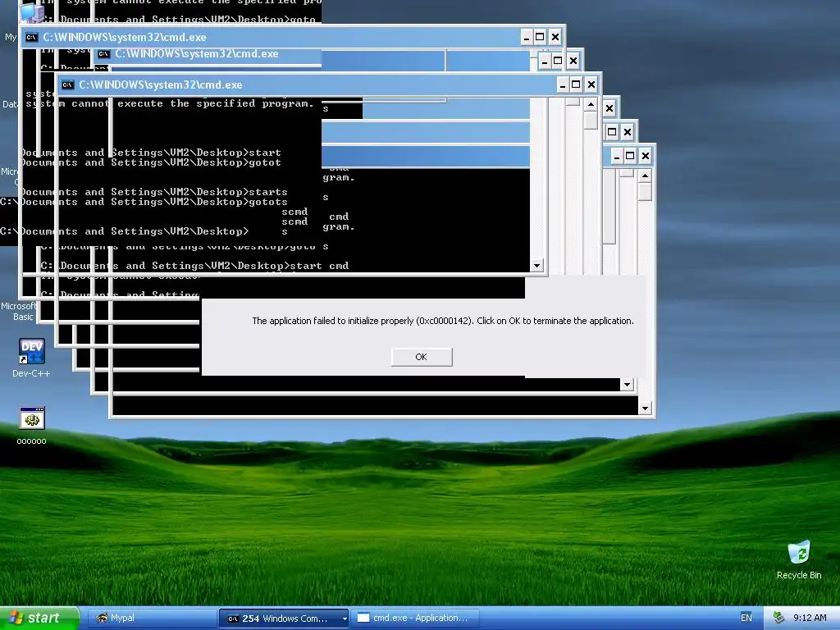
Task: Click the cmd icon in the second cmd.exe title bar
Action: tap(103, 53)
